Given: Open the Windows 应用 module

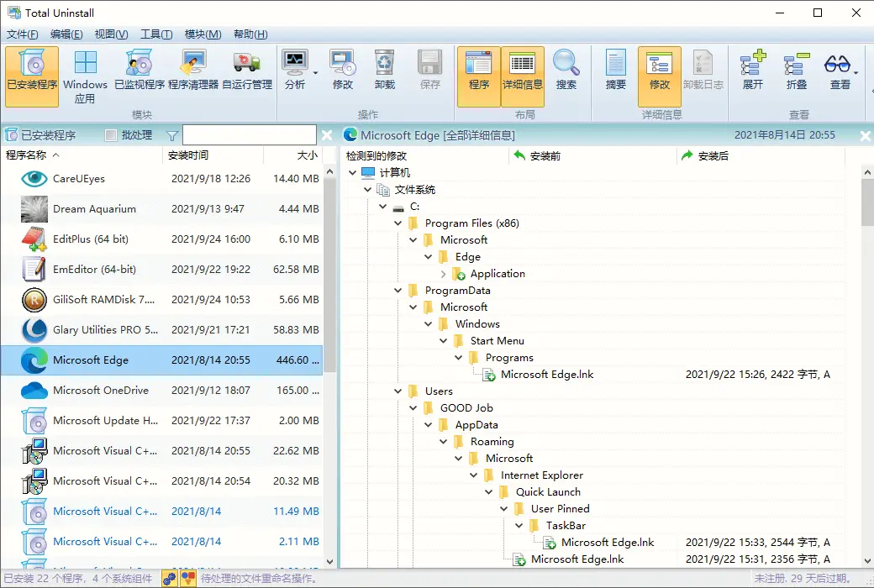Looking at the screenshot, I should (85, 76).
